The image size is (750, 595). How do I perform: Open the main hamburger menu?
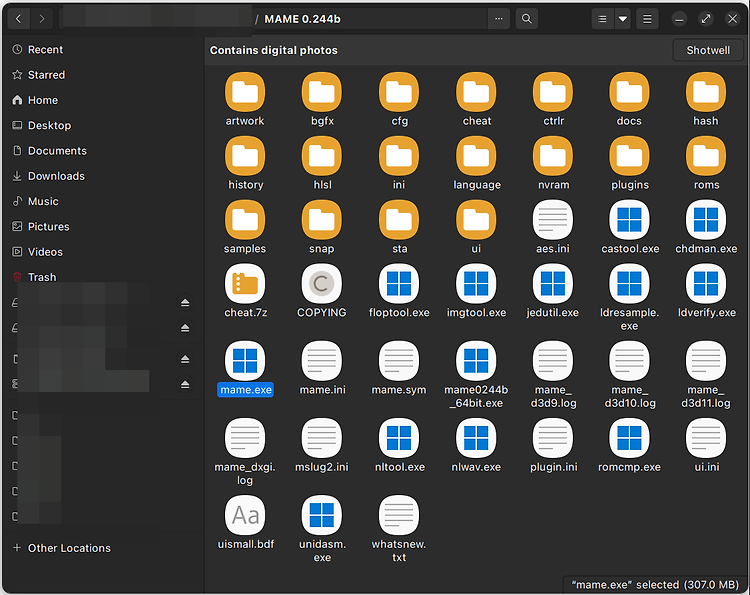tap(647, 19)
